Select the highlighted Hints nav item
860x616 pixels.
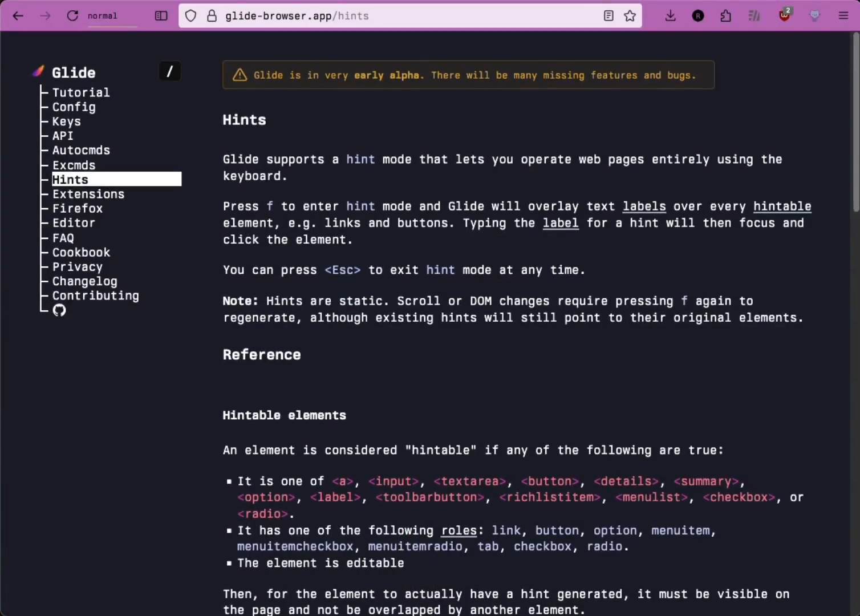[x=117, y=179]
